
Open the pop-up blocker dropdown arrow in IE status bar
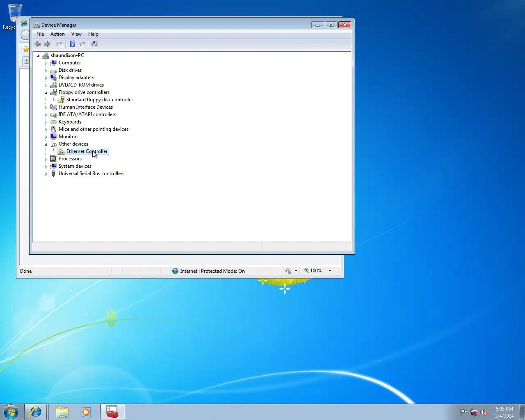point(296,271)
